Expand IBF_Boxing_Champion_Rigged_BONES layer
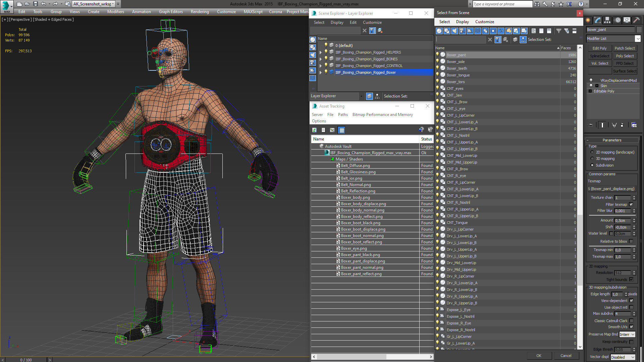This screenshot has width=644, height=362. (320, 59)
